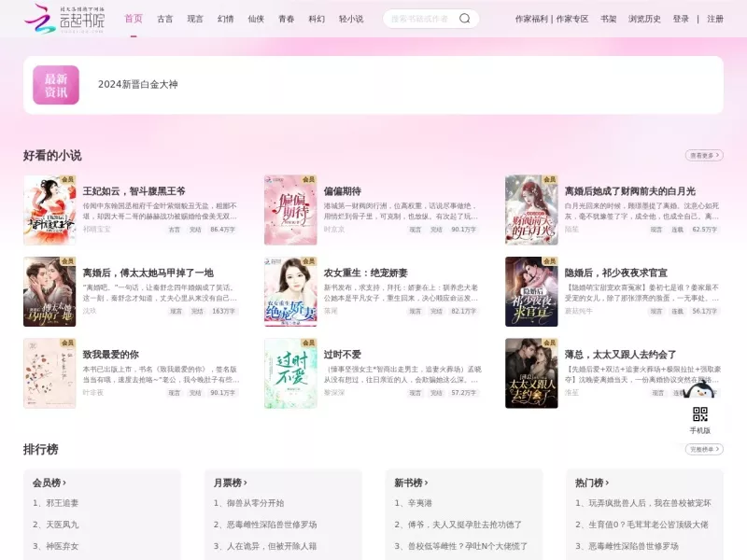Expand the 会员榜 ranking list
The width and height of the screenshot is (747, 560).
[49, 483]
